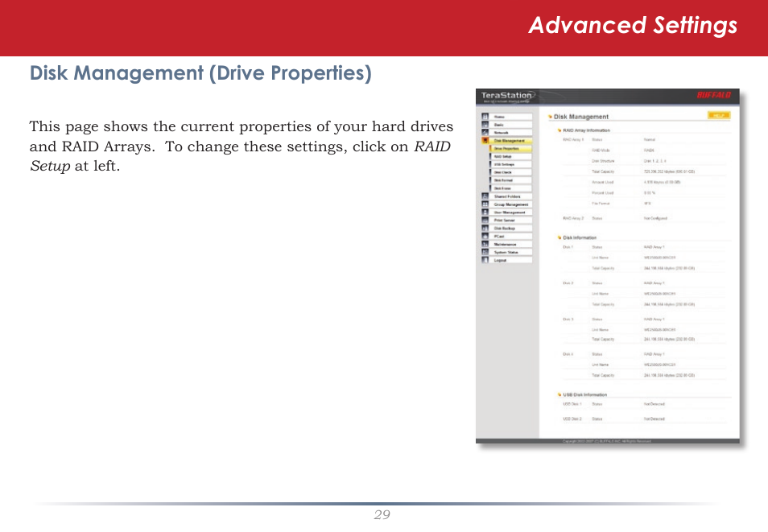Select the Drive Properties submenu item
This screenshot has width=768, height=532.
510,148
